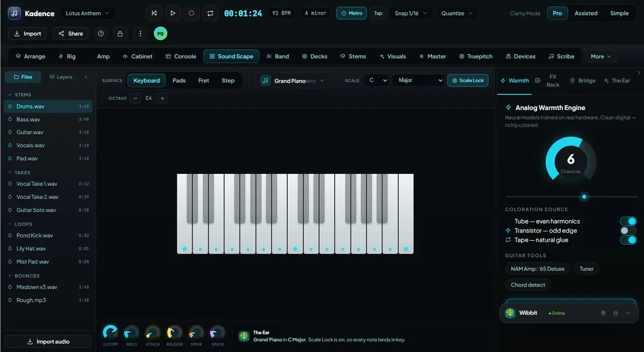644x352 pixels.
Task: Increase the octave with the plus button
Action: (163, 98)
